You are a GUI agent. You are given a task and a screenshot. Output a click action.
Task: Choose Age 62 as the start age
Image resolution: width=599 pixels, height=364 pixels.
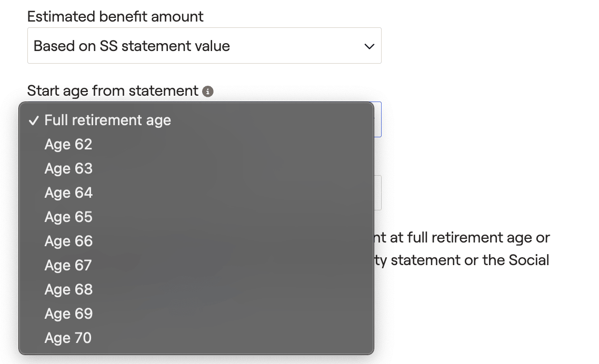68,145
